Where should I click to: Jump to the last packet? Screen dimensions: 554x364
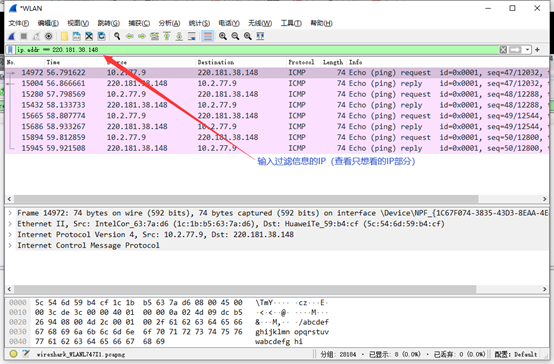(x=179, y=36)
